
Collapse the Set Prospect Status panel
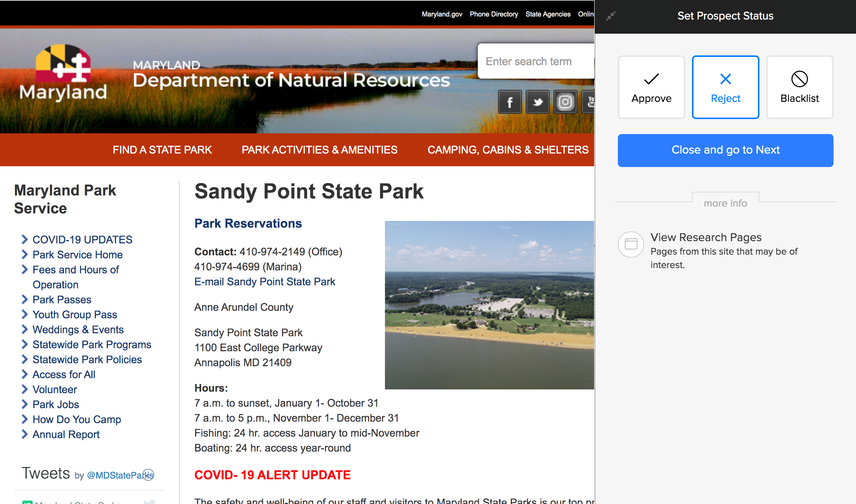coord(611,16)
